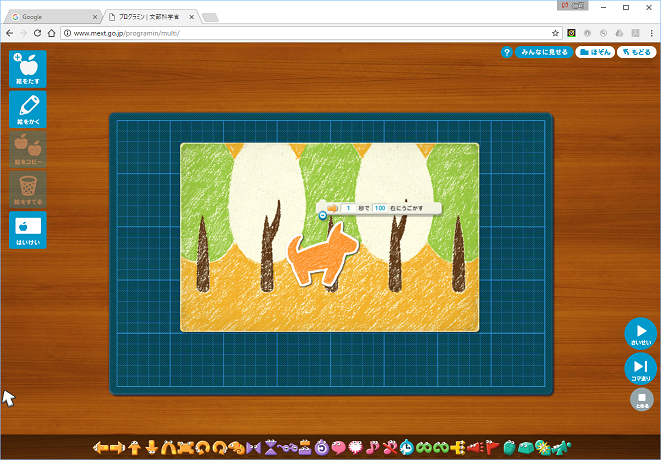The image size is (661, 460).
Task: Click the みんなに見せる share button
Action: pos(544,52)
